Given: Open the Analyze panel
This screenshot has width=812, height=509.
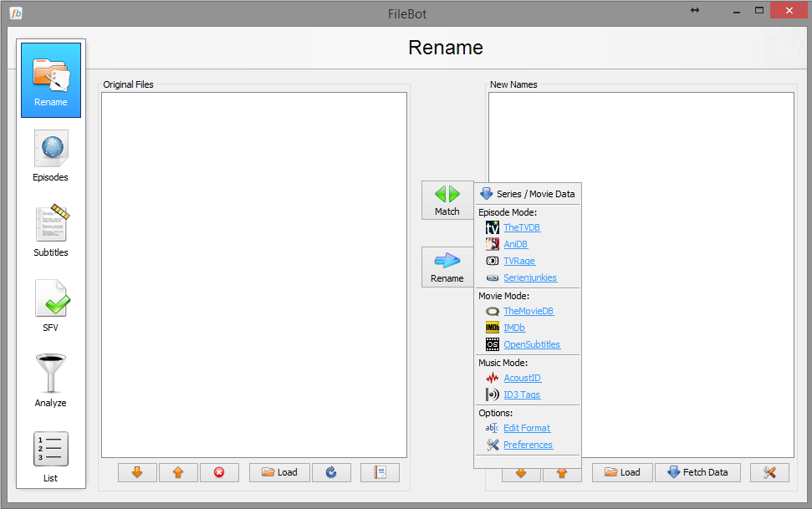Looking at the screenshot, I should pos(51,381).
